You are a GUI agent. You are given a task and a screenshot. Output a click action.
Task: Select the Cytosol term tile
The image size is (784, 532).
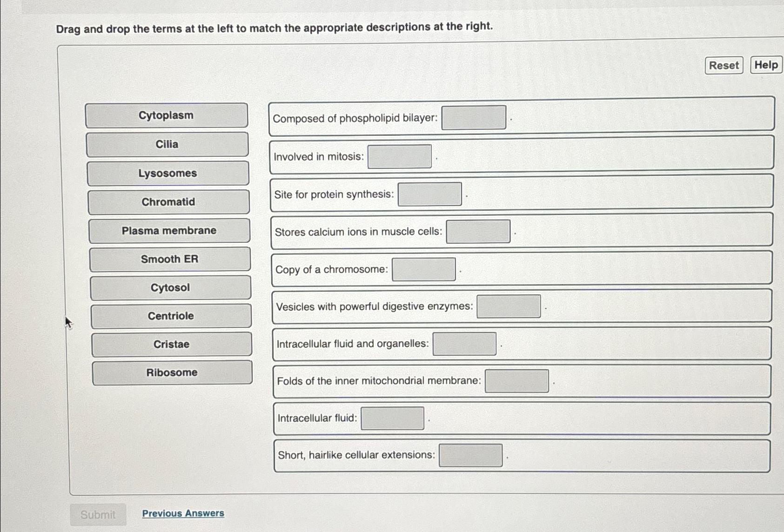point(170,288)
